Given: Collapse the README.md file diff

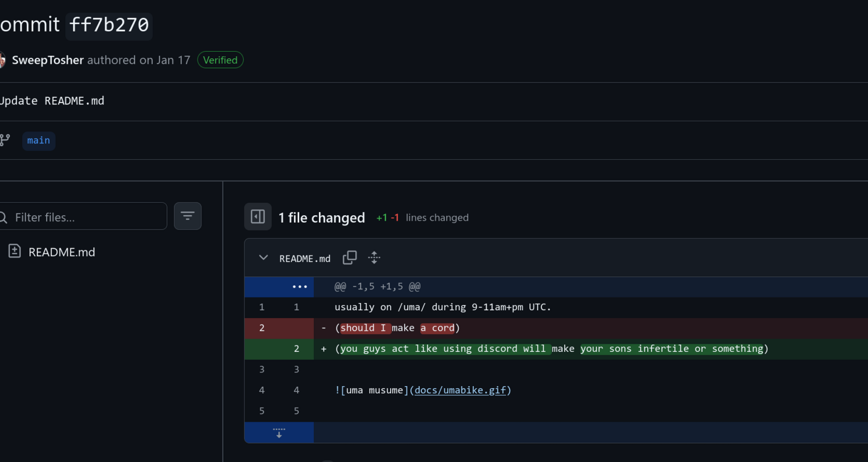Looking at the screenshot, I should click(263, 258).
